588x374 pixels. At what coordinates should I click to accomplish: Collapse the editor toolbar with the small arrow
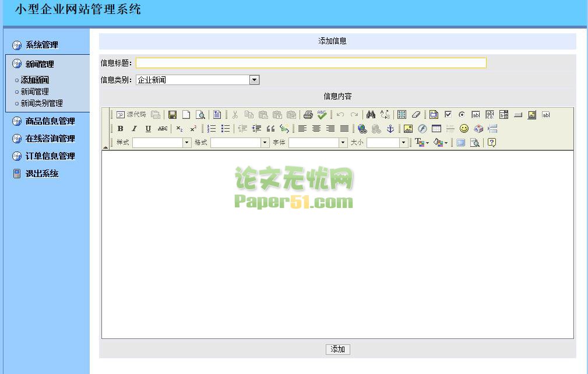(105, 147)
